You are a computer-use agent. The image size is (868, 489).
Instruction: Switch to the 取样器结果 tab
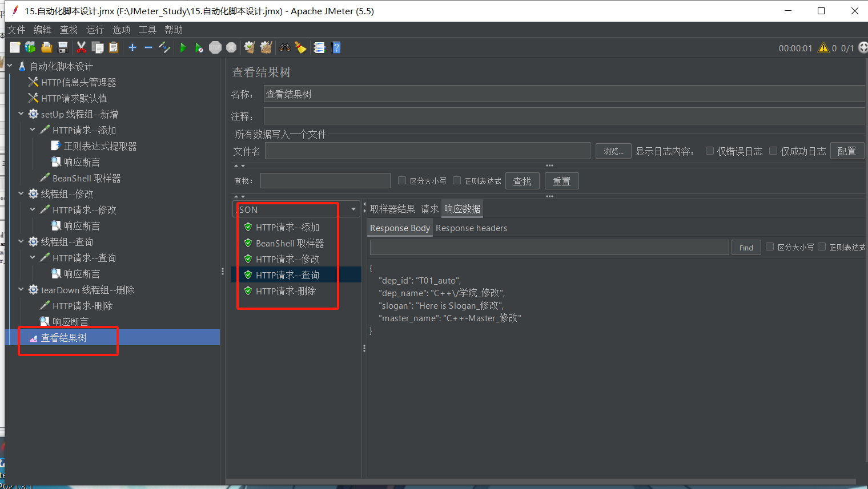coord(392,209)
